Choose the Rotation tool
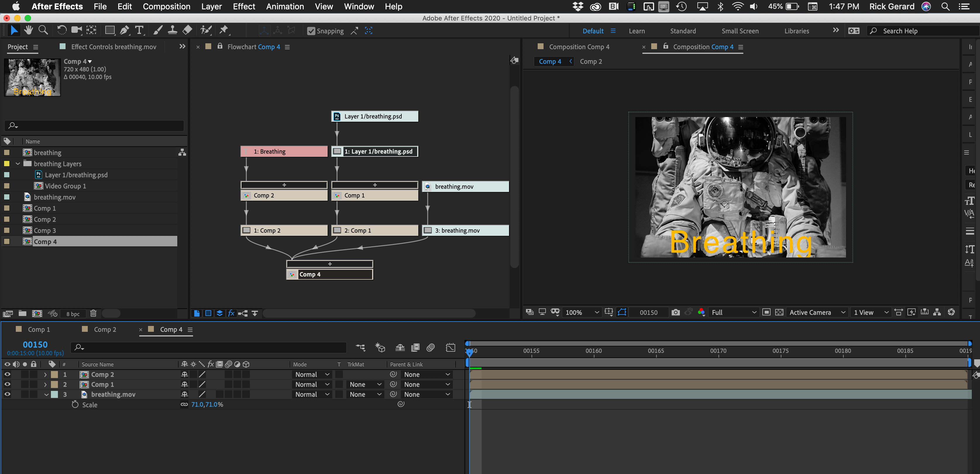The height and width of the screenshot is (474, 980). point(62,30)
